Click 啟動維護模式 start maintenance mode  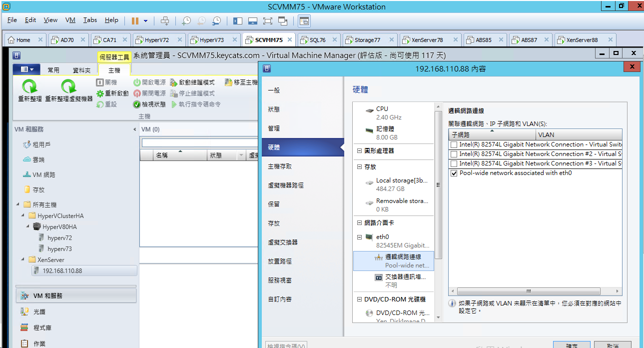(x=192, y=82)
